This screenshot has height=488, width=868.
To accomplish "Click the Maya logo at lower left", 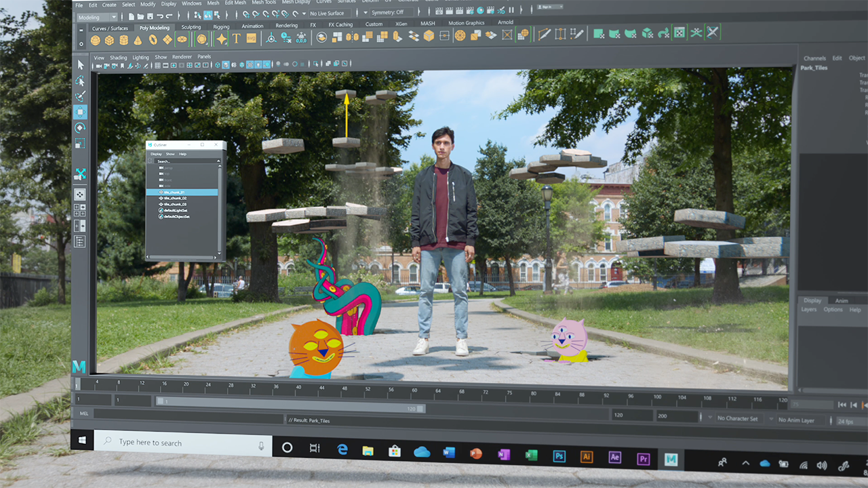I will coord(79,367).
